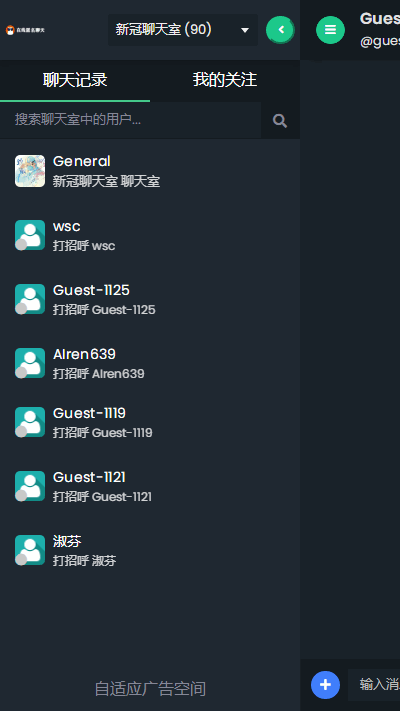Click the green back arrow collapse button
The height and width of the screenshot is (711, 400).
280,30
